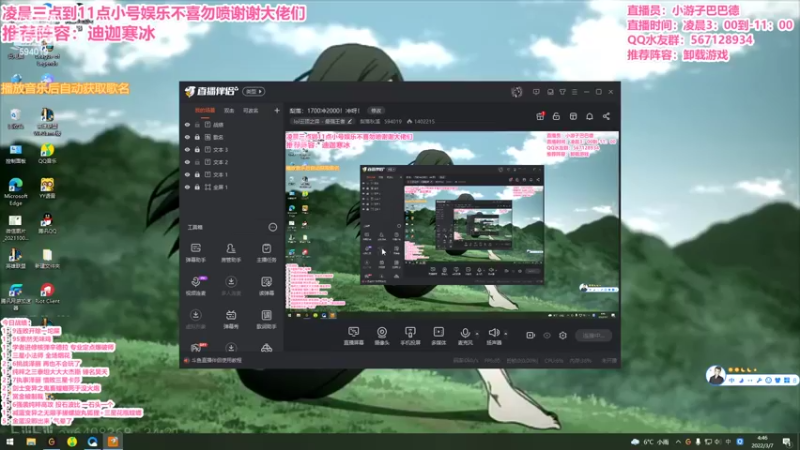Click the unlock padlock icon in header

click(x=556, y=116)
